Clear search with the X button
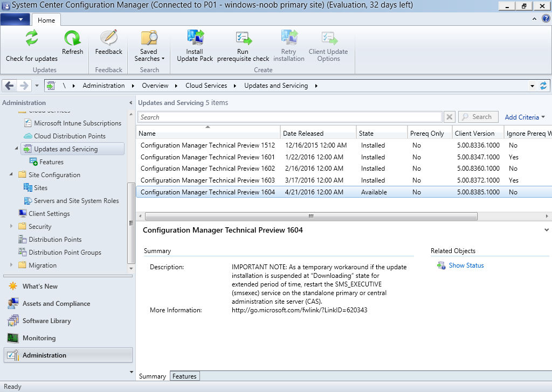This screenshot has height=392, width=552. pos(450,117)
